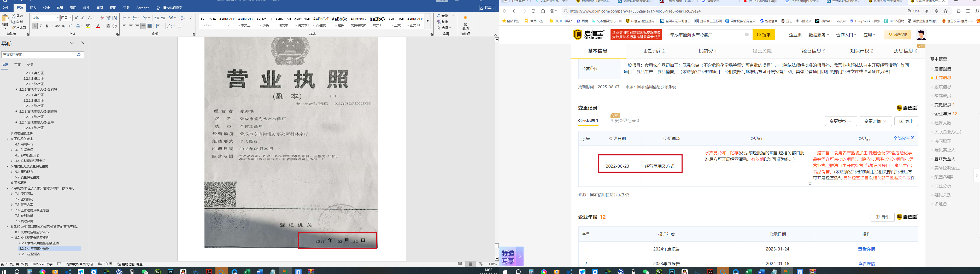Click the Find magnifier in Word's Editing group

pos(439,16)
